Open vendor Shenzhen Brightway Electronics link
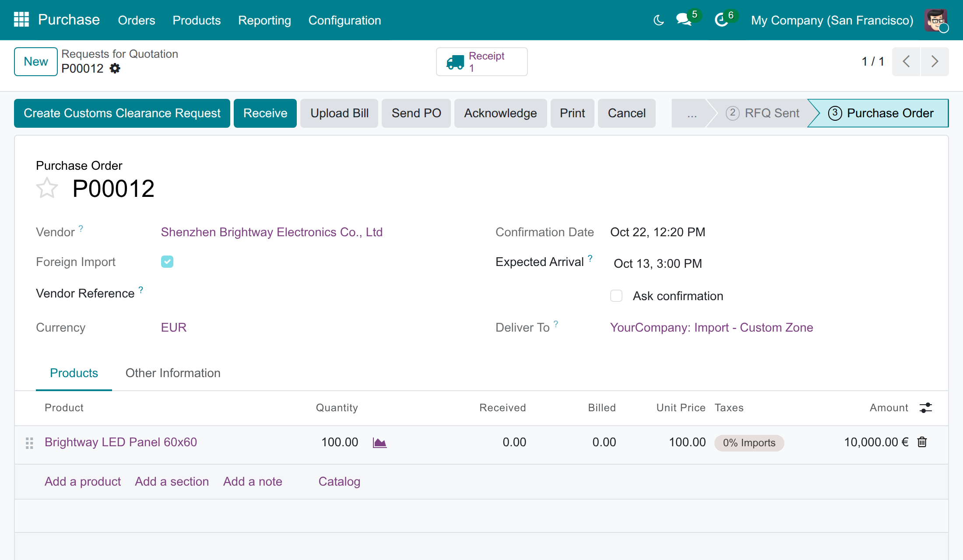The image size is (963, 560). tap(272, 232)
